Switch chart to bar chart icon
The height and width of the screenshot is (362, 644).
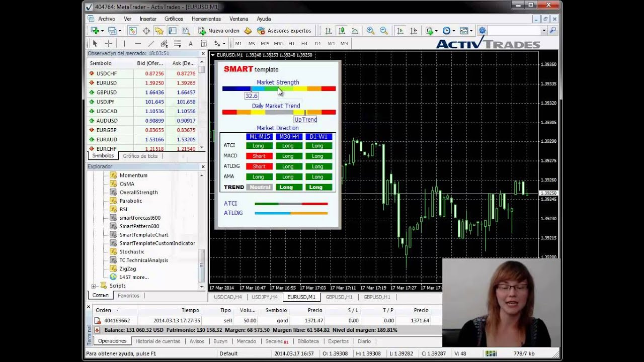[x=329, y=31]
